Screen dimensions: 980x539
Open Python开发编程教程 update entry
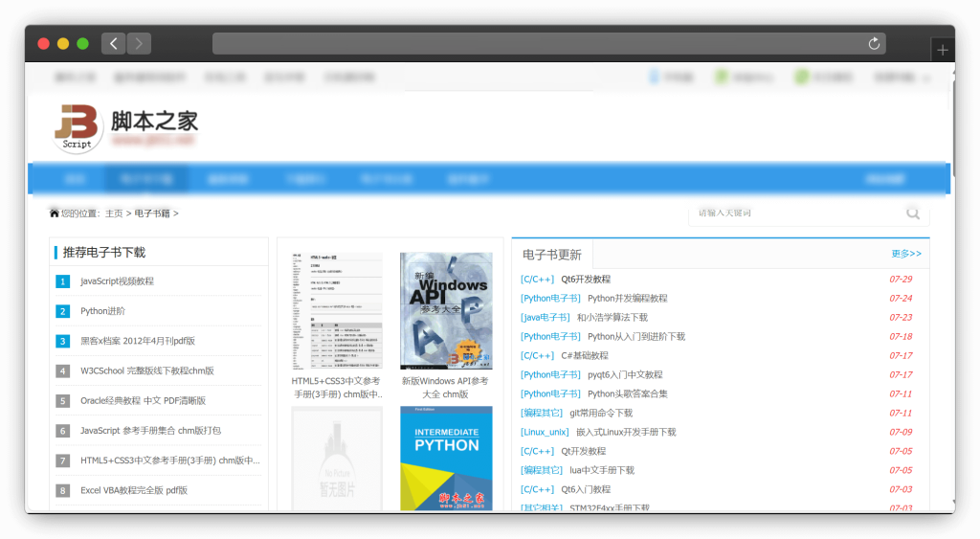click(x=628, y=299)
